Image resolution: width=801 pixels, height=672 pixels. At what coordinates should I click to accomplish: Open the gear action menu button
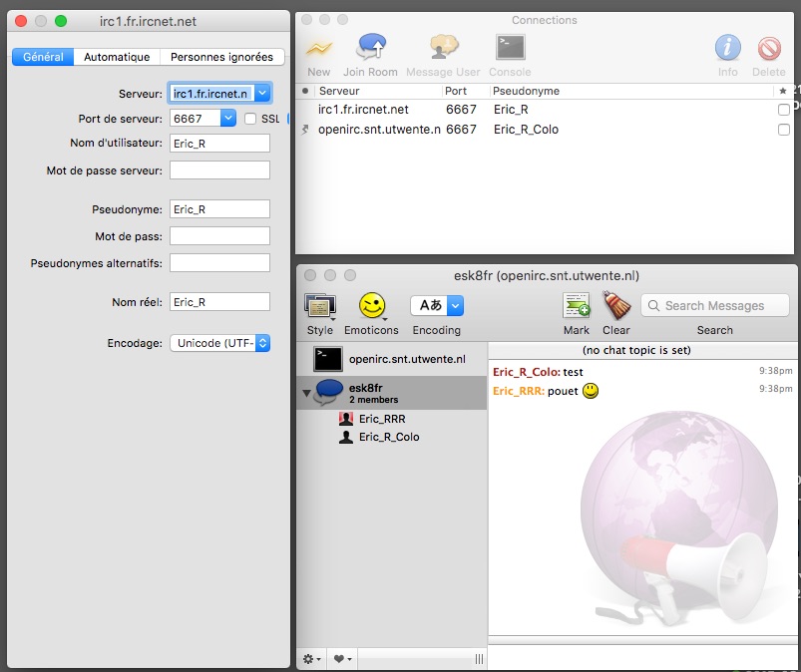(x=312, y=659)
